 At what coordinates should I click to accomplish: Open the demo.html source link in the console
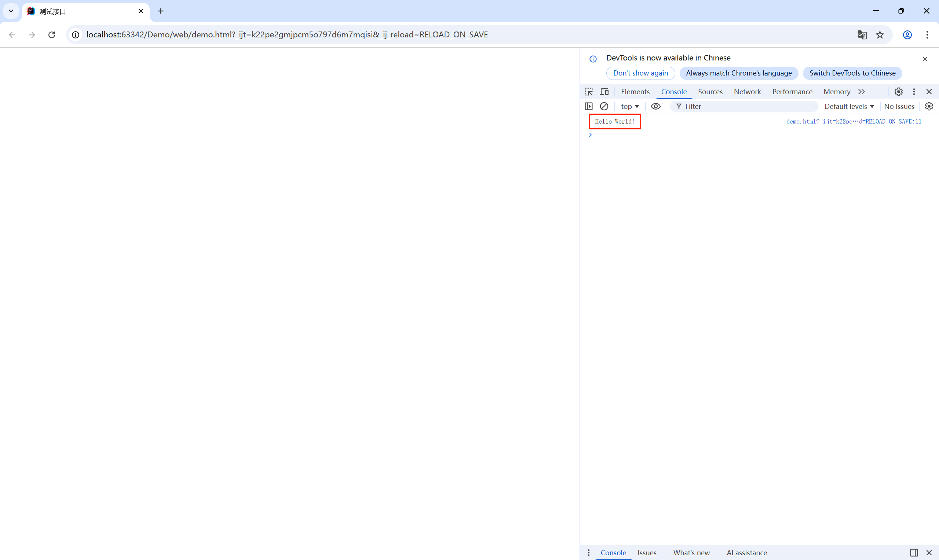[854, 122]
